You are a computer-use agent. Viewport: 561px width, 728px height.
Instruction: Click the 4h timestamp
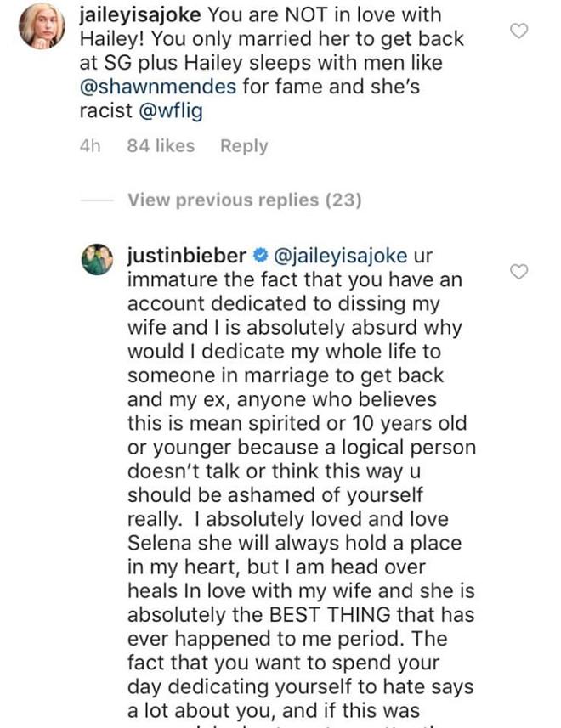point(90,146)
